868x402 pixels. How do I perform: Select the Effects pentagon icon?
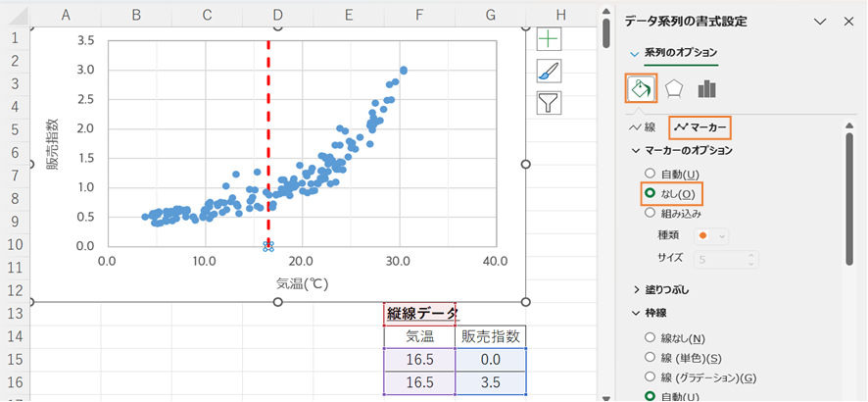click(x=674, y=88)
